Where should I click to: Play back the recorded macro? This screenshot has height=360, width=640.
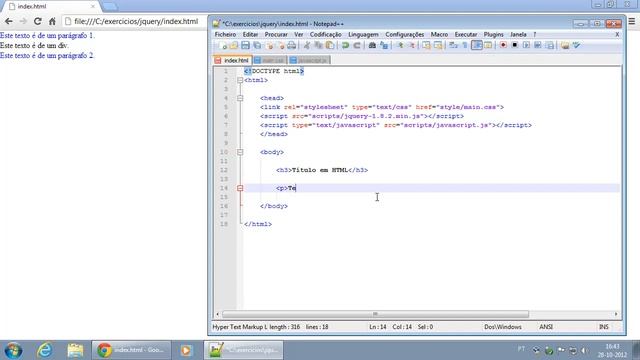tap(527, 45)
